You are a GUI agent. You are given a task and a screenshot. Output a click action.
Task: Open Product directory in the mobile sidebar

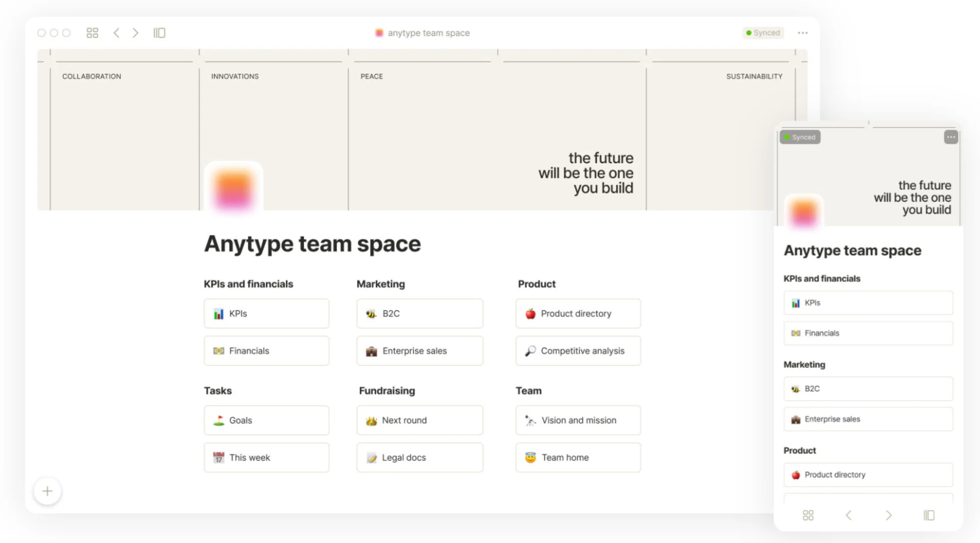pyautogui.click(x=868, y=475)
